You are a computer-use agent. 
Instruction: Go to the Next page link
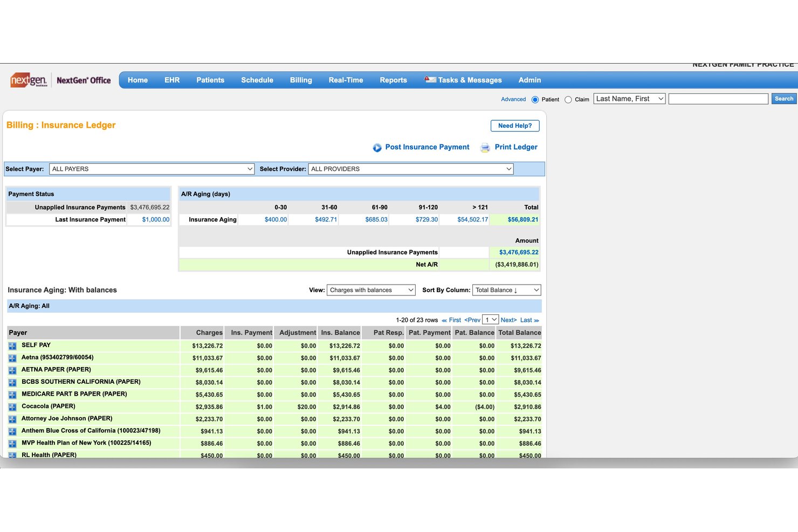pos(508,320)
